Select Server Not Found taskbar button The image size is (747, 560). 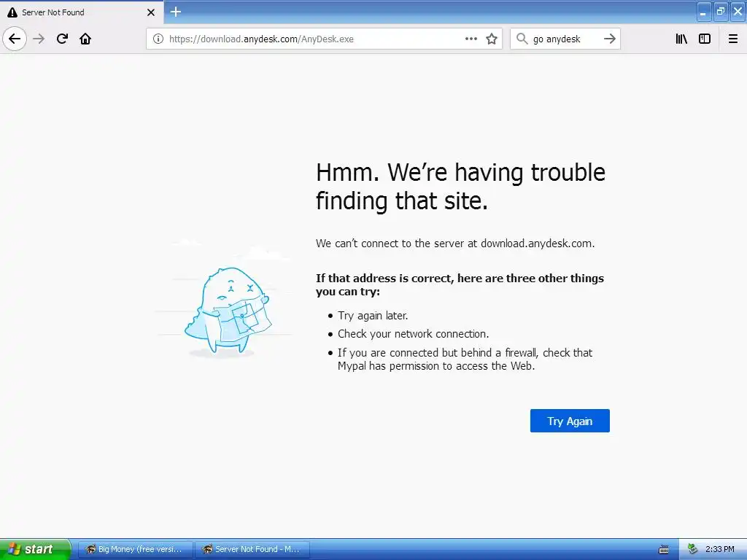252,549
